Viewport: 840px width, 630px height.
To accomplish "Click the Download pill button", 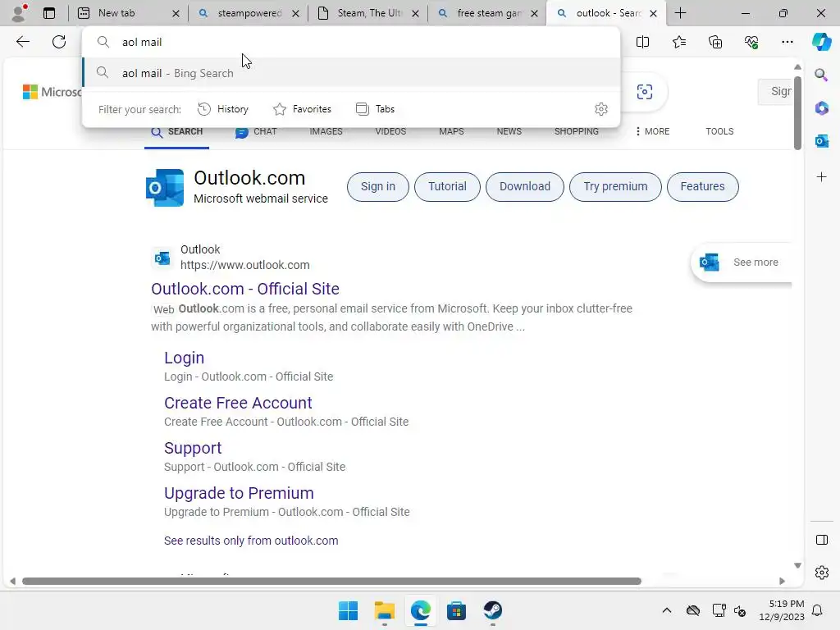I will coord(524,186).
